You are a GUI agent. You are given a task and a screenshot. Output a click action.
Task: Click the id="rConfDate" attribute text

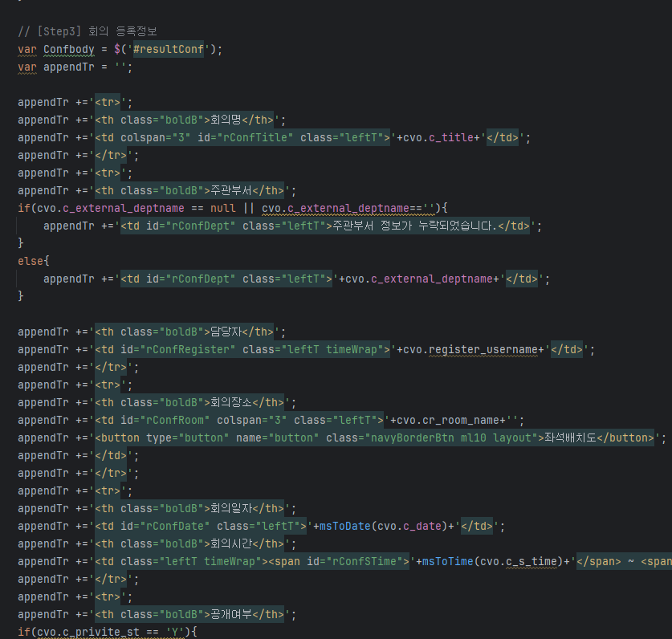click(165, 527)
